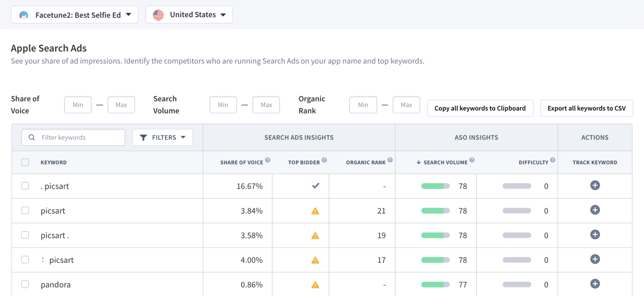Open the Facetune2 app selector dropdown
The image size is (644, 296).
tap(74, 15)
